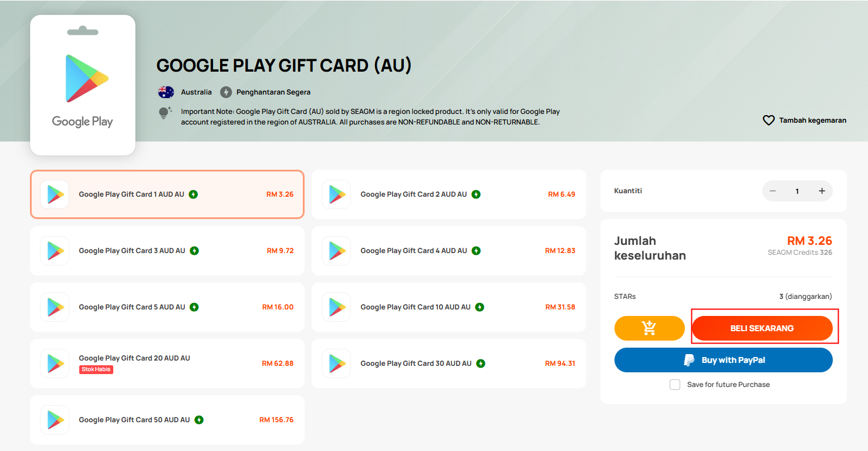Choose the 4 AUD gift card priced RM 12.83
This screenshot has height=451, width=868.
point(449,251)
